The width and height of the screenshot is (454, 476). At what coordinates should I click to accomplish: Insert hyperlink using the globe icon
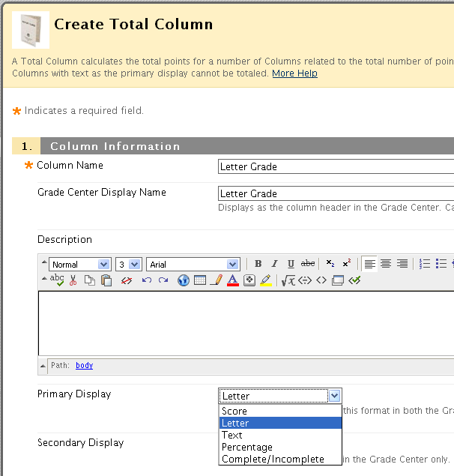point(184,280)
